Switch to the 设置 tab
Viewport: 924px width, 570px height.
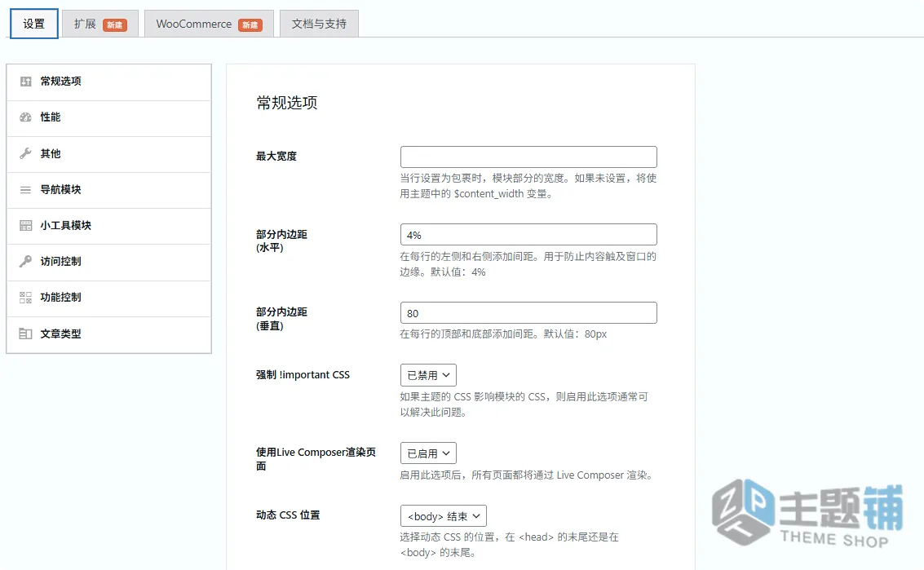point(34,24)
